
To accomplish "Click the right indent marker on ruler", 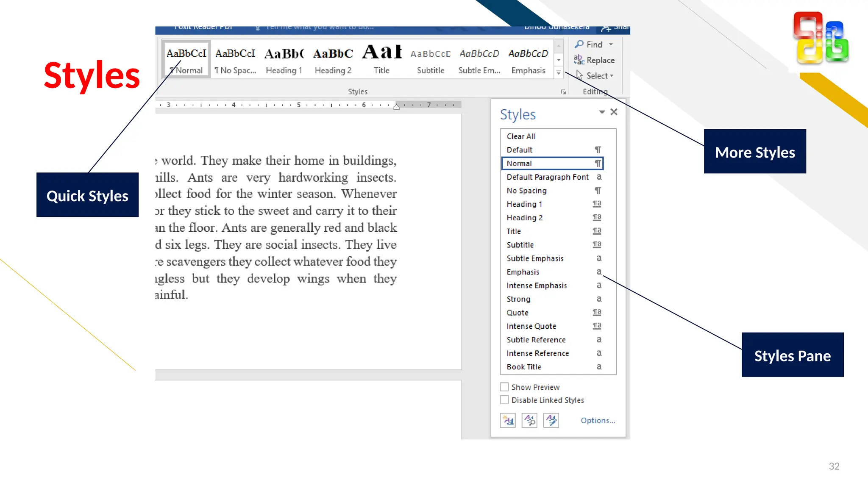I will pos(396,107).
